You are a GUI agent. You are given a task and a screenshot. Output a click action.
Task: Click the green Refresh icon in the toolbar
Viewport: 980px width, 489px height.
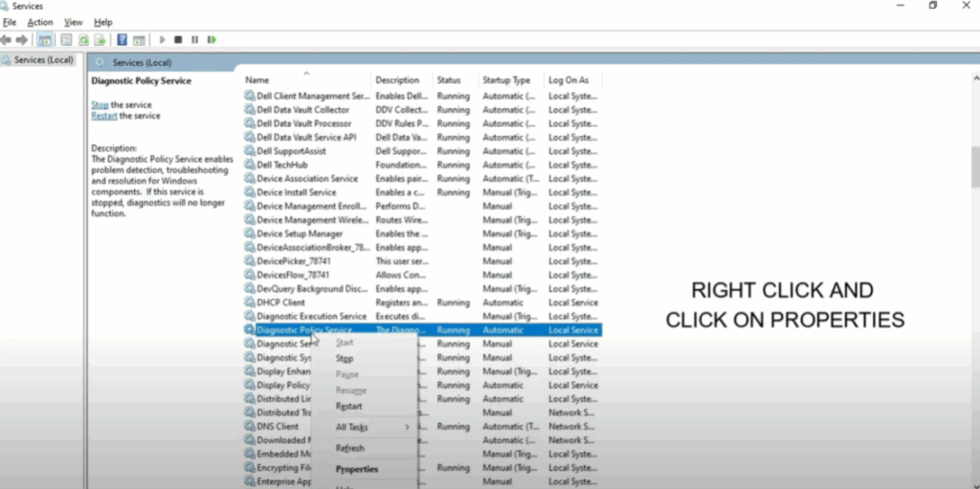pyautogui.click(x=83, y=40)
